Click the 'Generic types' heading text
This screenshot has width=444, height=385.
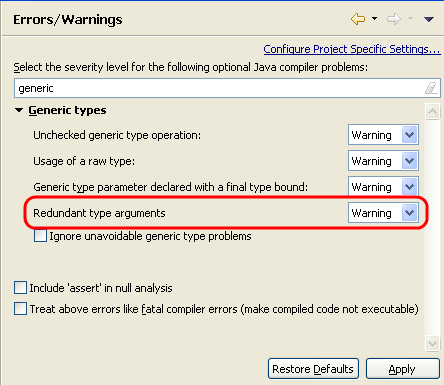(67, 110)
